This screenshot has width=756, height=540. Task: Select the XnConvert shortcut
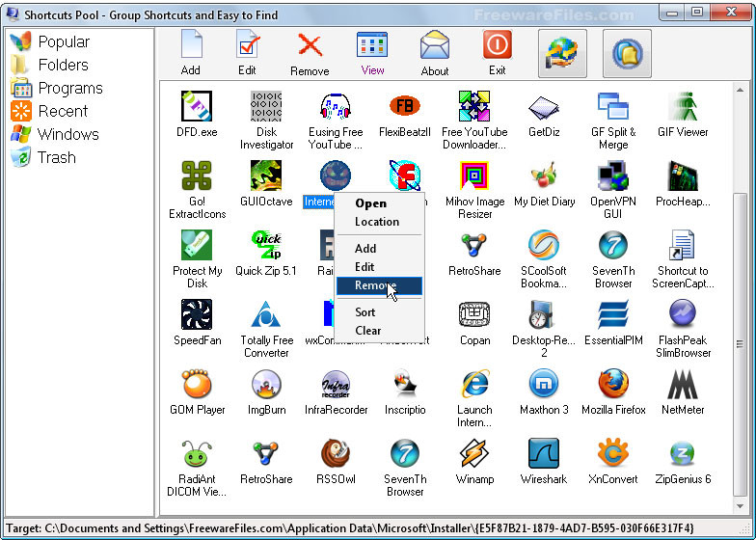tap(613, 461)
